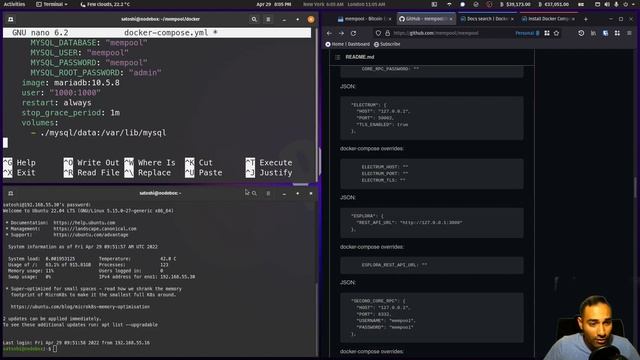640x360 pixels.
Task: Click landscape.canonical.com link in terminal
Action: pyautogui.click(x=95, y=229)
